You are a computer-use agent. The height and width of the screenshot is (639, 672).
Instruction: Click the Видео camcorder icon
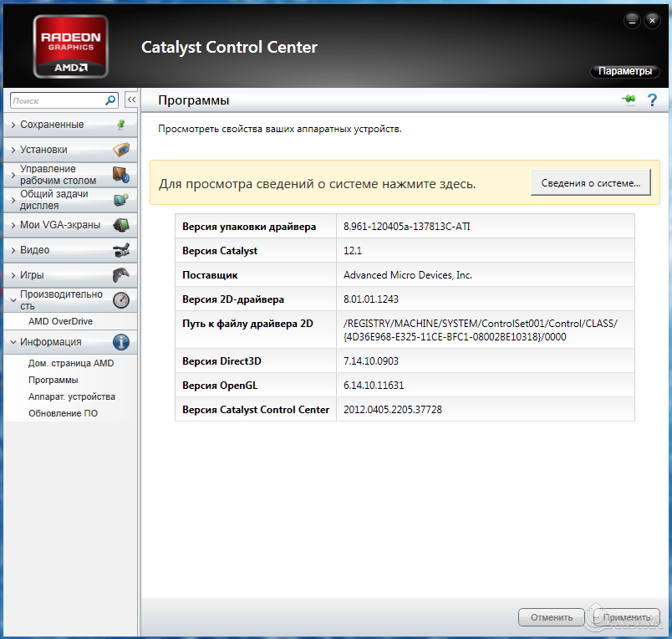pos(121,250)
